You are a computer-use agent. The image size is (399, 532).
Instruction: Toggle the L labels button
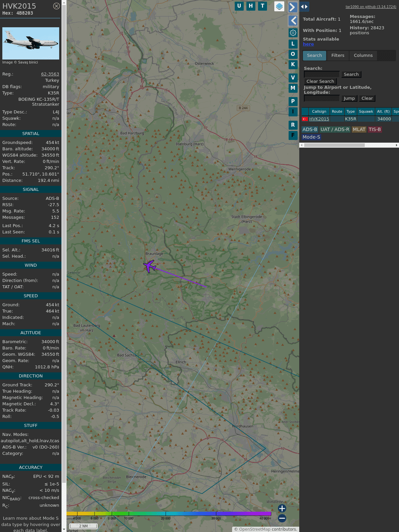[x=293, y=44]
